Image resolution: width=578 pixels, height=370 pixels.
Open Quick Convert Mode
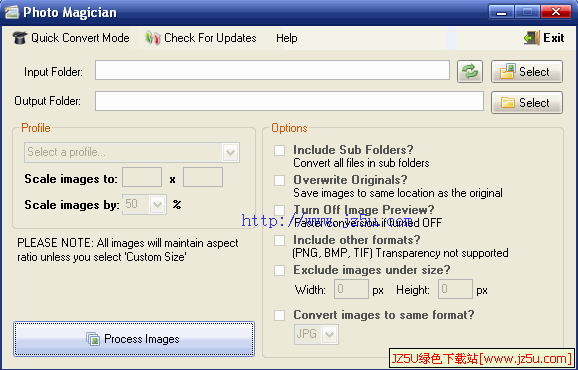tap(71, 38)
